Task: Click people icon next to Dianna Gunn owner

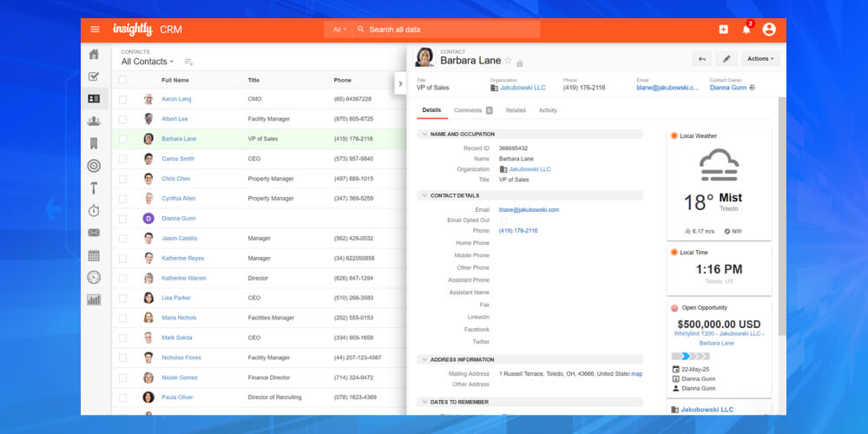Action: point(753,88)
